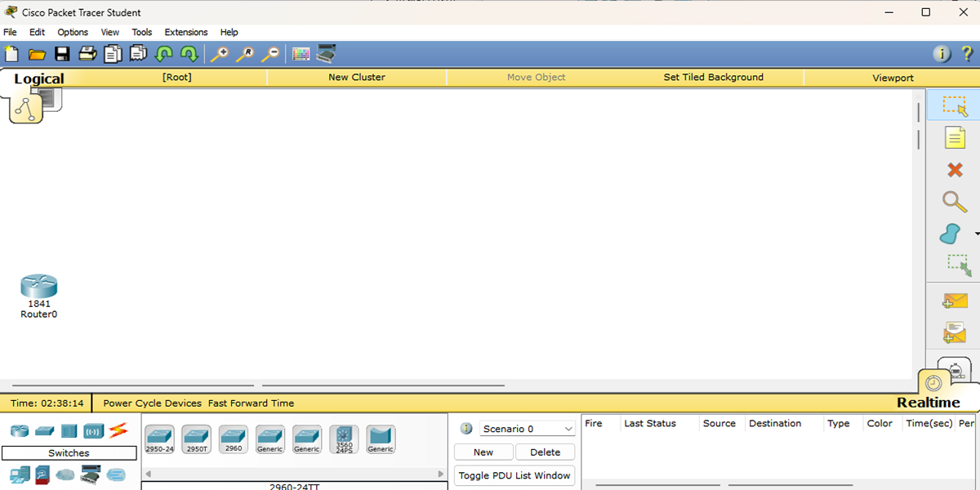The width and height of the screenshot is (980, 490).
Task: Select the Multiuser Connection category
Action: 116,474
